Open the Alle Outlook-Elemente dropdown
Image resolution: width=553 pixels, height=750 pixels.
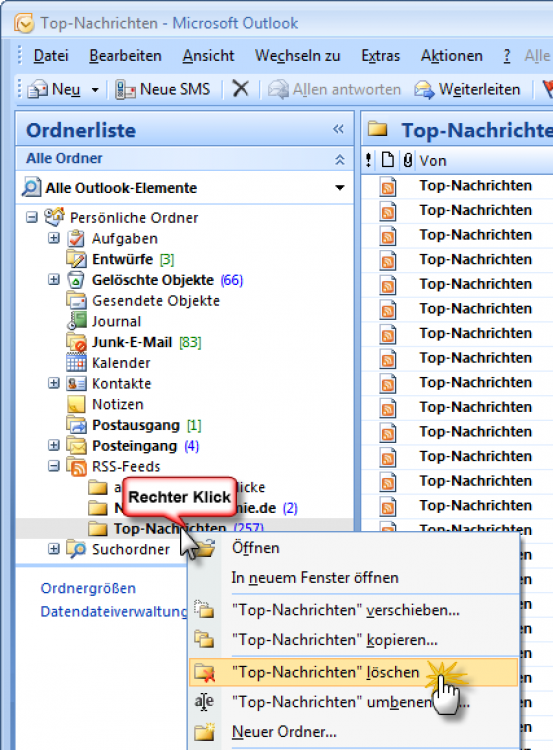(340, 188)
